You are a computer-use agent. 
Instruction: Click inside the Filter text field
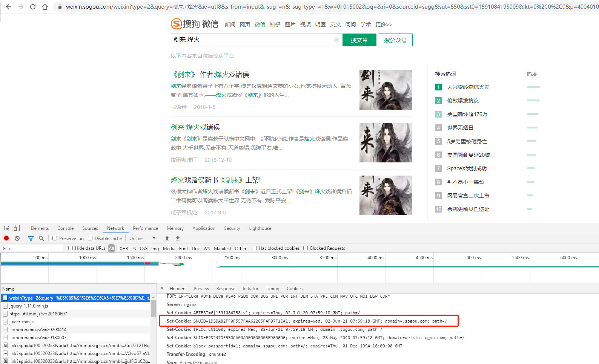(32, 248)
